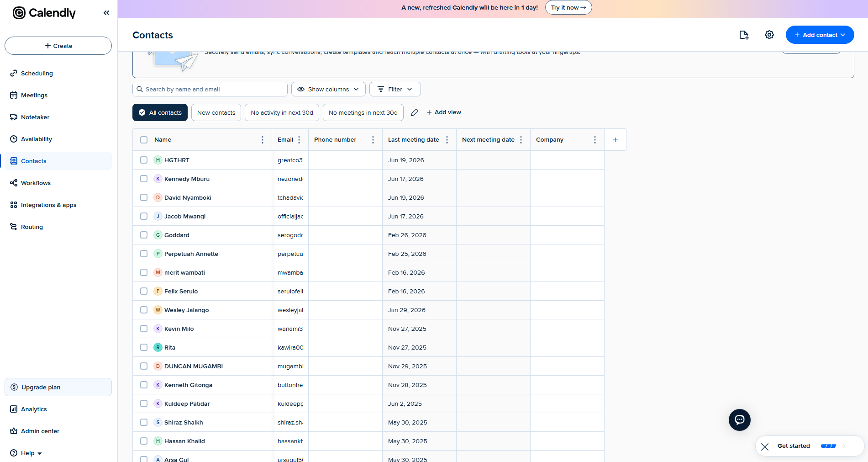Screen dimensions: 868x462
Task: Select all contacts header checkbox
Action: (x=144, y=140)
